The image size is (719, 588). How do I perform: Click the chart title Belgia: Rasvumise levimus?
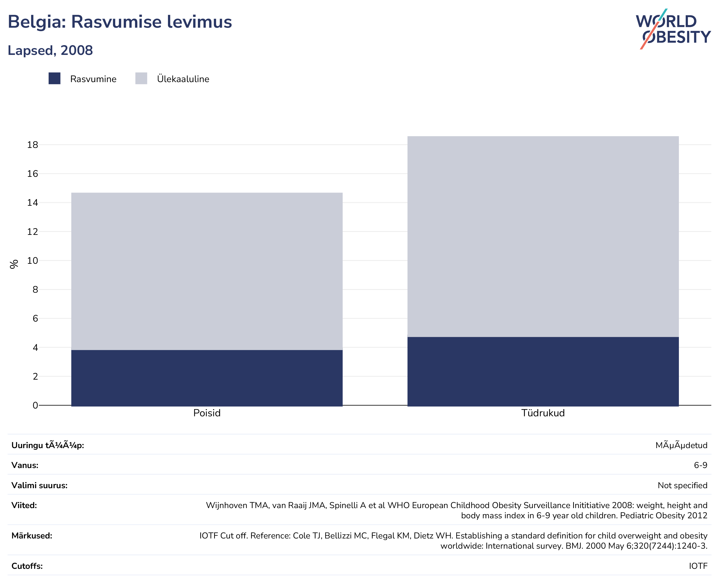[x=120, y=22]
